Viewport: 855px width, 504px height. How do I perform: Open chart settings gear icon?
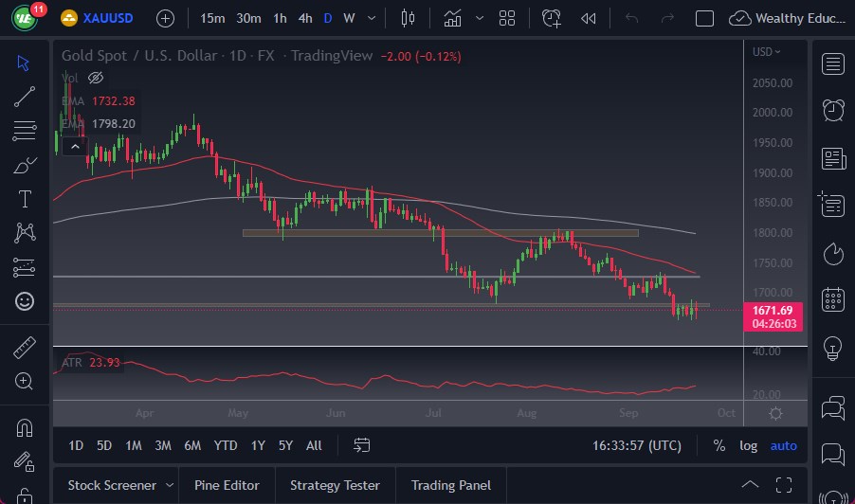775,413
